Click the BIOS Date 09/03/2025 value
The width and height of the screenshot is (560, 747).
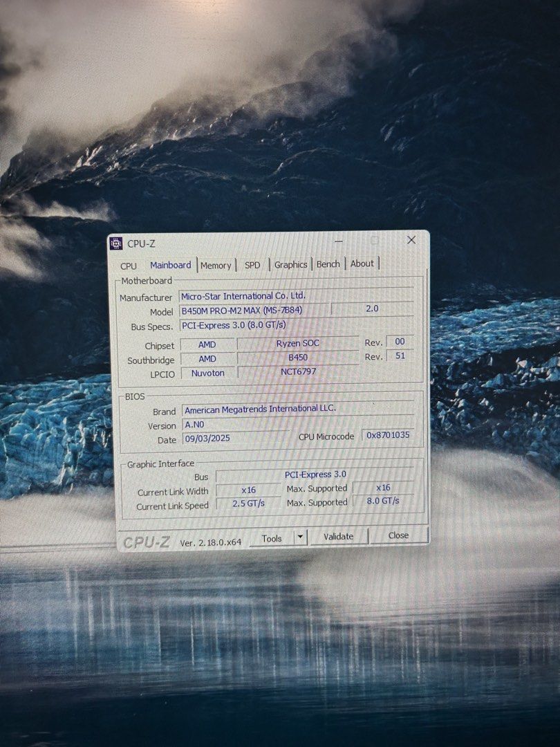[235, 439]
